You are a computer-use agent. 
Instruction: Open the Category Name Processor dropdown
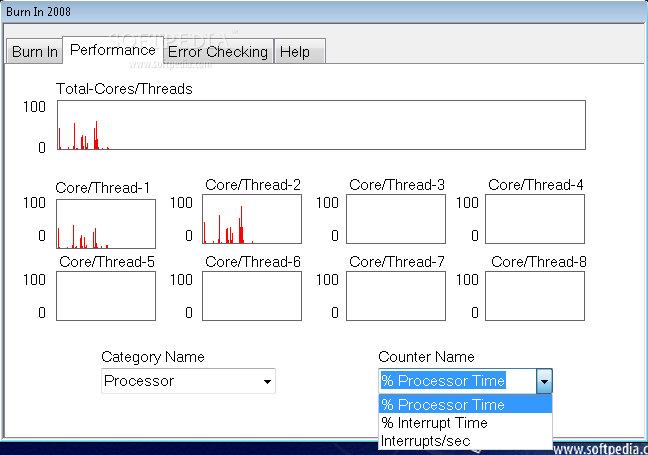click(x=188, y=381)
